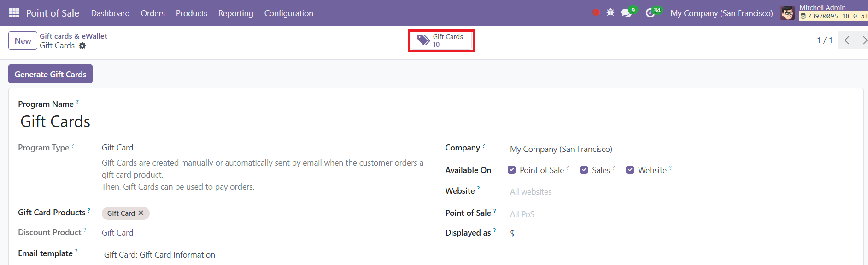This screenshot has width=868, height=265.
Task: Uncheck the Point of Sale checkbox
Action: tap(511, 170)
